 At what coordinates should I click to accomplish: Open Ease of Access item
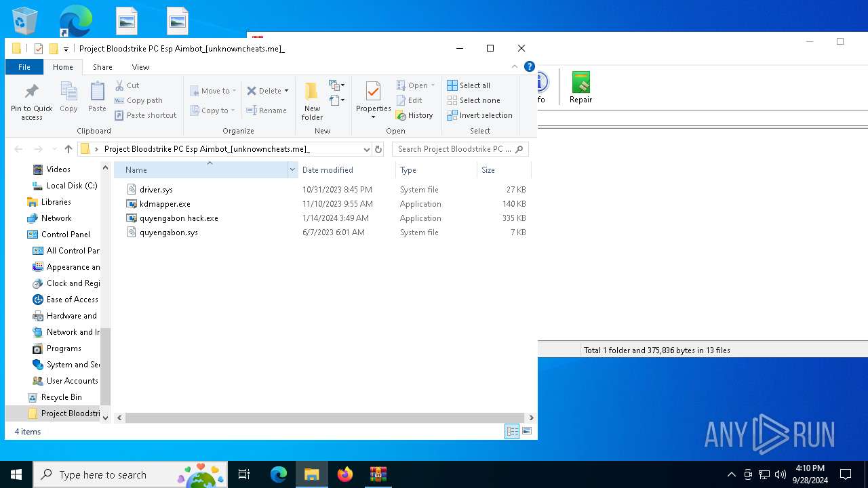tap(72, 300)
